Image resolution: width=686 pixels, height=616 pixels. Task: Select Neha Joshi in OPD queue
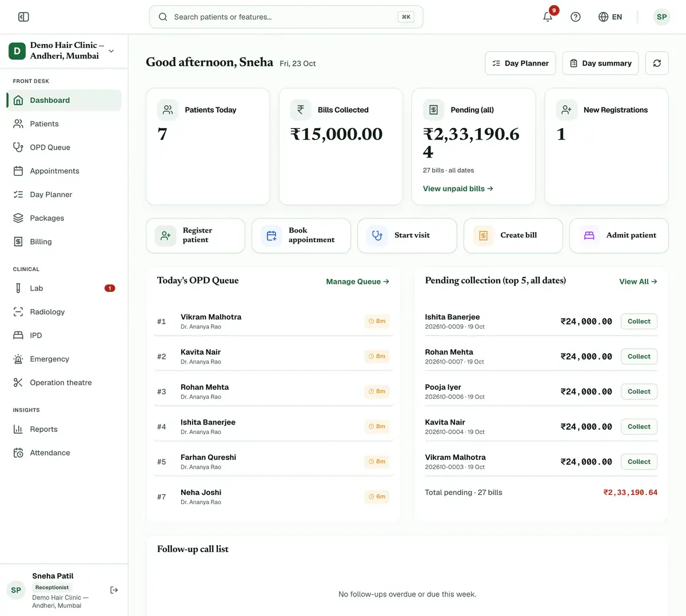273,497
